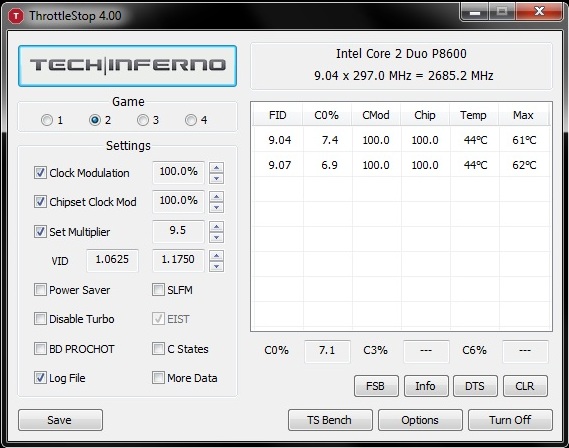
Task: Lower VID voltage with down arrow
Action: pyautogui.click(x=216, y=267)
